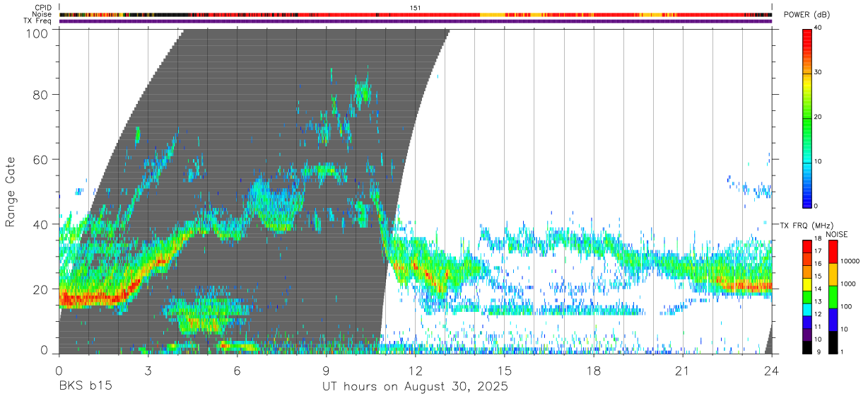
Task: Click the 13 label on TX FRQ legend
Action: coord(817,302)
